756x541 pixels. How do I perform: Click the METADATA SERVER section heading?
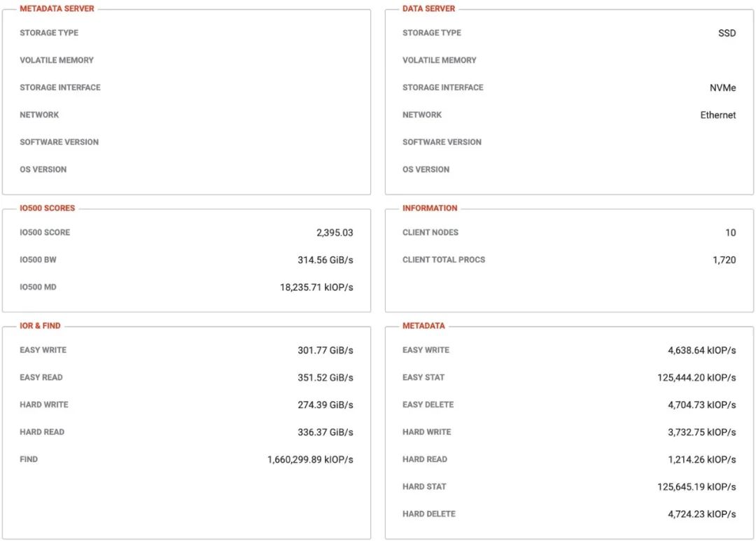tap(57, 9)
